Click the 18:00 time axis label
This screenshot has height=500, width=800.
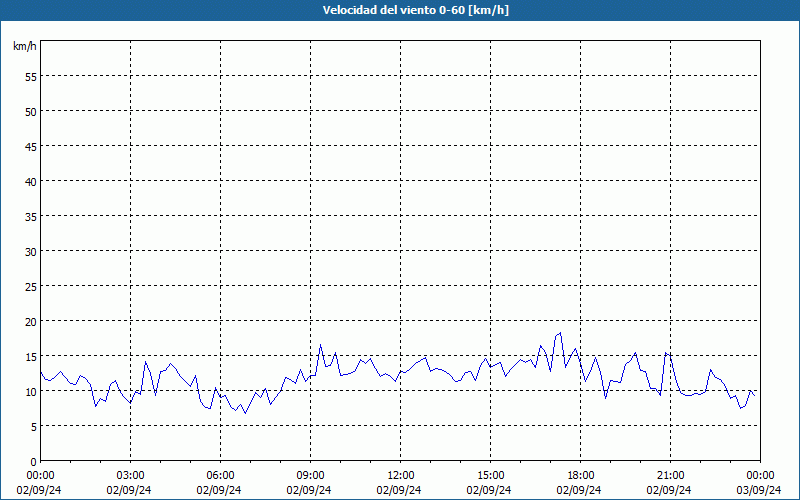click(x=581, y=476)
